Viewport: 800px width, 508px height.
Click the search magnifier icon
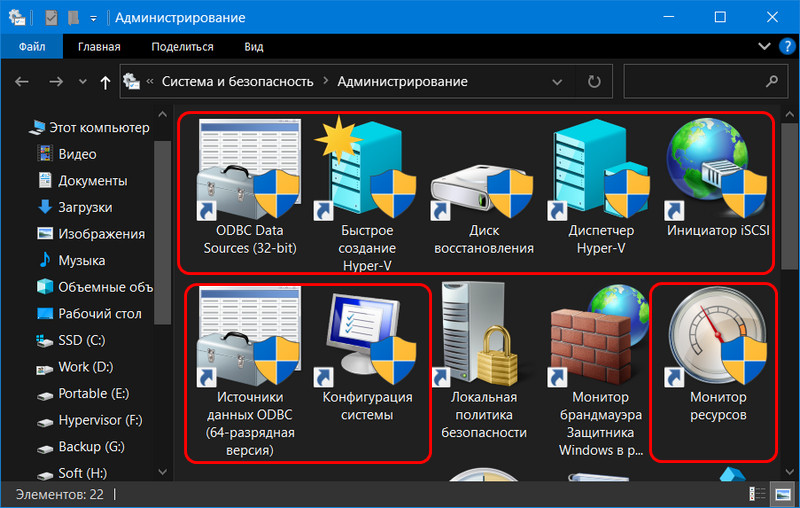pos(772,81)
